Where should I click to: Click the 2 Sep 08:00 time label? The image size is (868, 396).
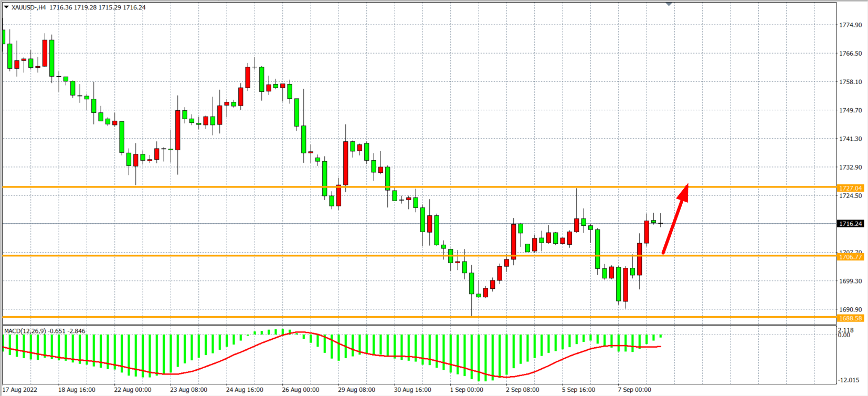pos(522,390)
